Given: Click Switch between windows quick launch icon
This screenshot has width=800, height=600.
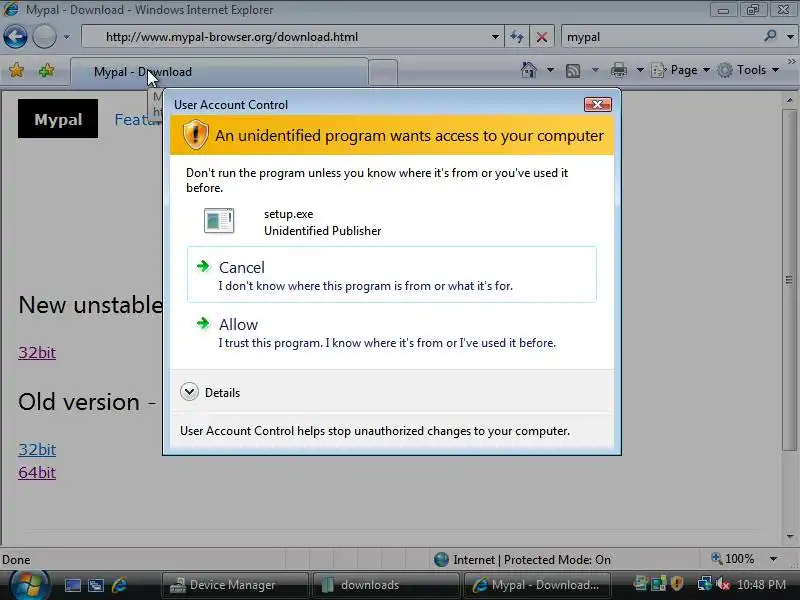Looking at the screenshot, I should pos(96,585).
